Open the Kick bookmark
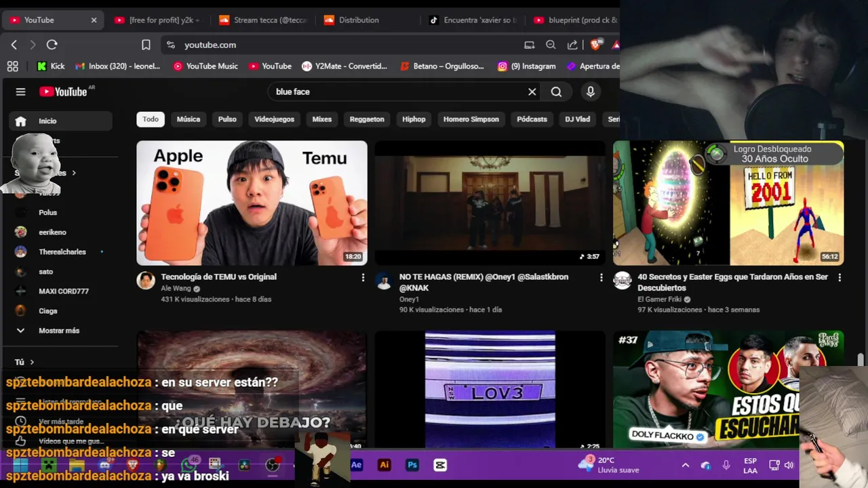 pos(51,66)
